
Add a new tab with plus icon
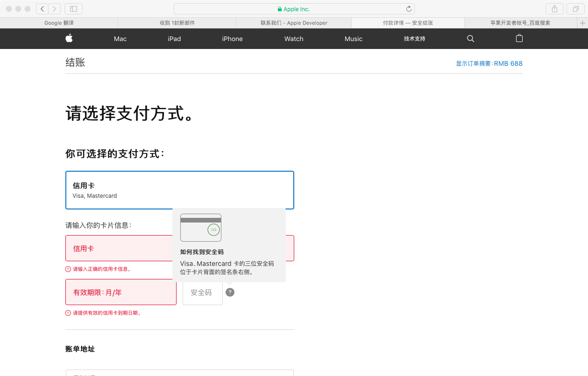[582, 23]
